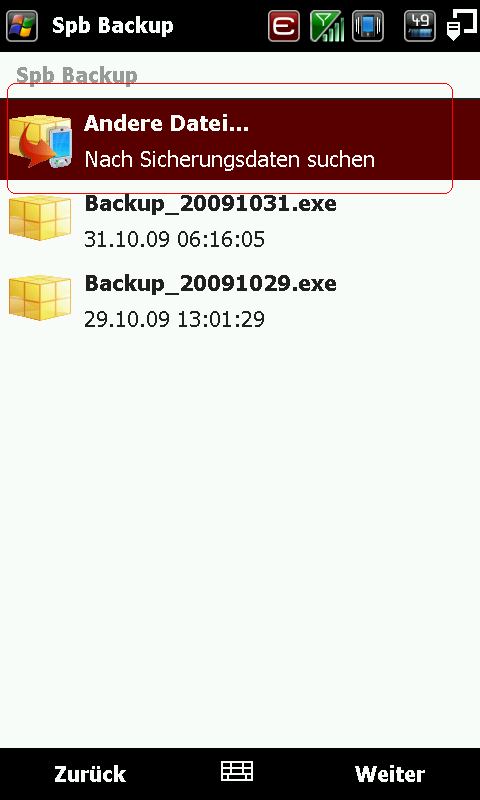Tap the green signal strength icon
The width and height of the screenshot is (480, 800).
pos(326,26)
